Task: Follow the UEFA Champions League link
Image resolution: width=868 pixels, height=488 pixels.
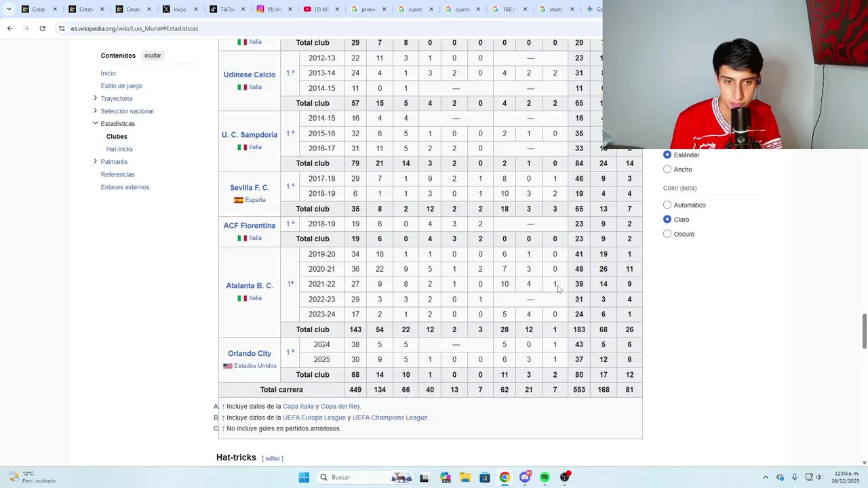Action: coord(390,418)
